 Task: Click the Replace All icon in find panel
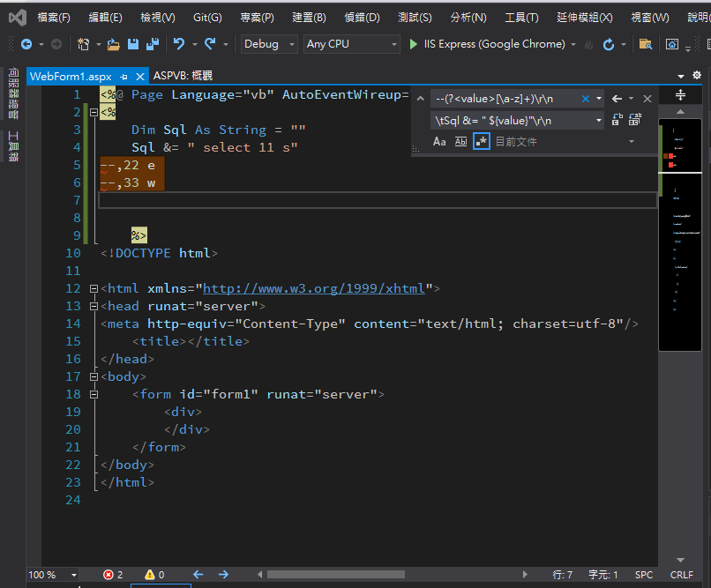(635, 120)
